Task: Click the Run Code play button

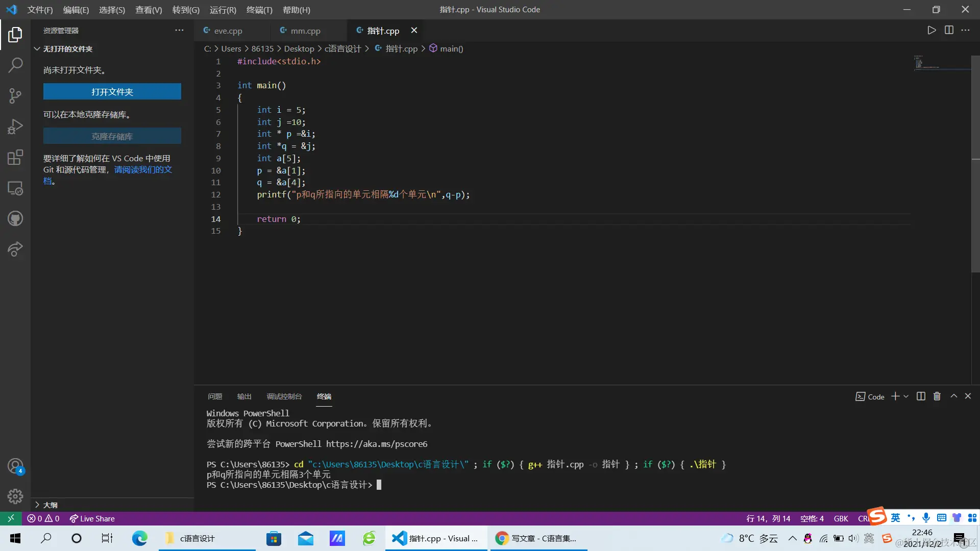Action: click(x=932, y=30)
